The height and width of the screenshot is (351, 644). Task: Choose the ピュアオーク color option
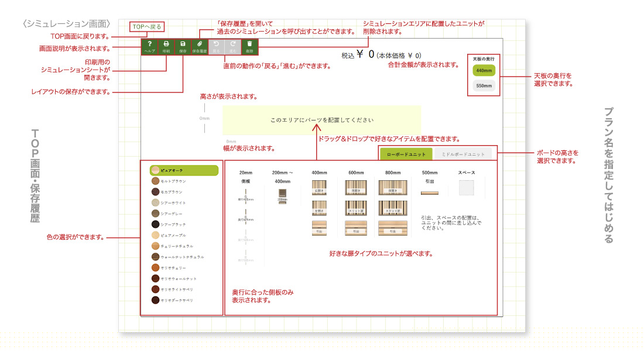[x=184, y=170]
